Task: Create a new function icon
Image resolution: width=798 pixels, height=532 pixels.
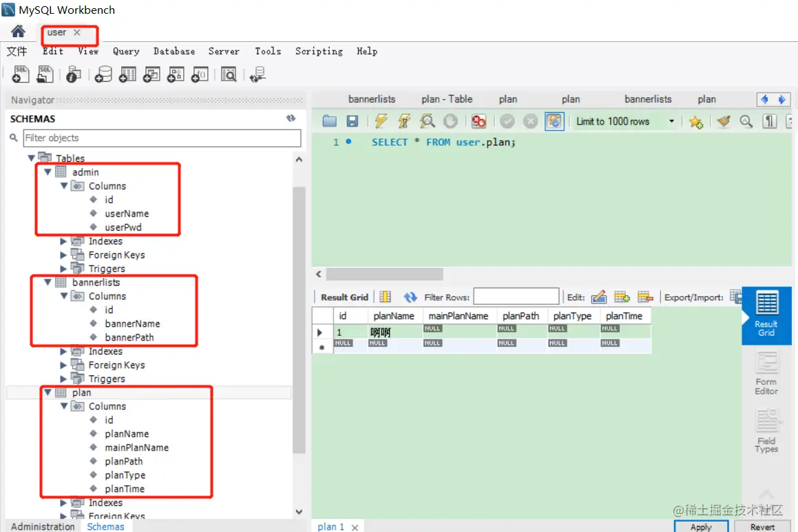Action: click(200, 74)
